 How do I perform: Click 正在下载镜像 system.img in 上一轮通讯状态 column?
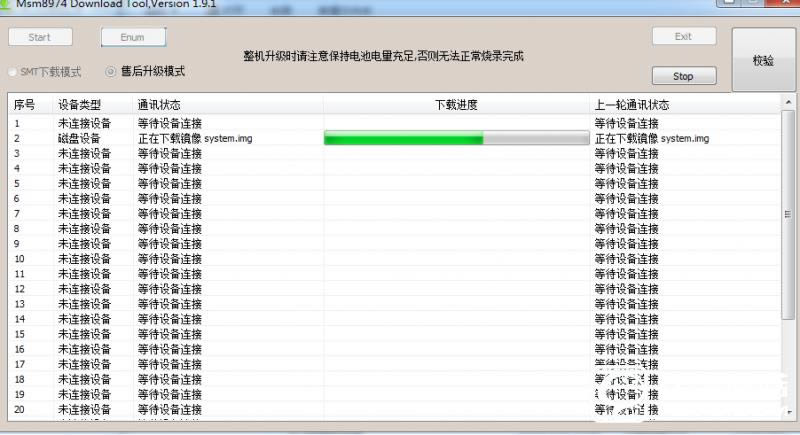pos(652,139)
